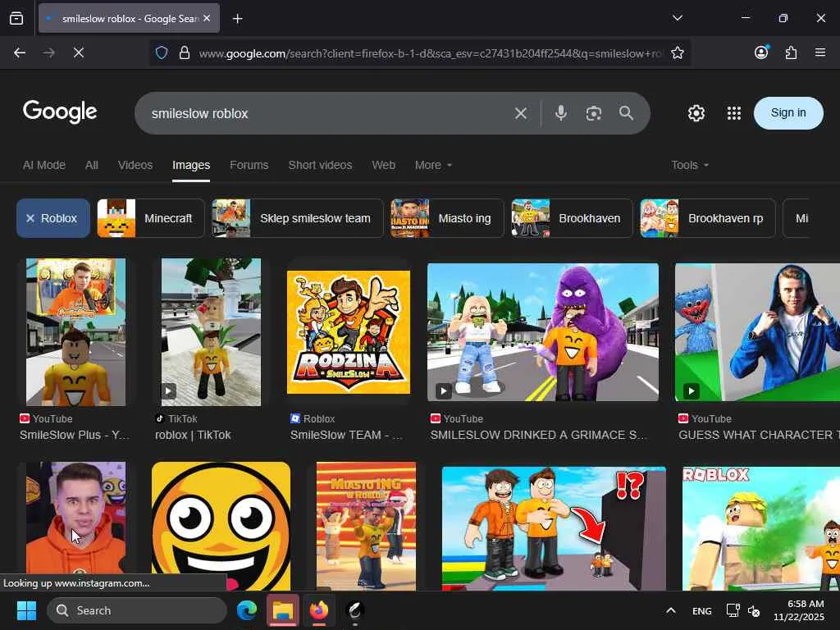
Task: Focus Firefox taskbar icon
Action: pos(319,610)
